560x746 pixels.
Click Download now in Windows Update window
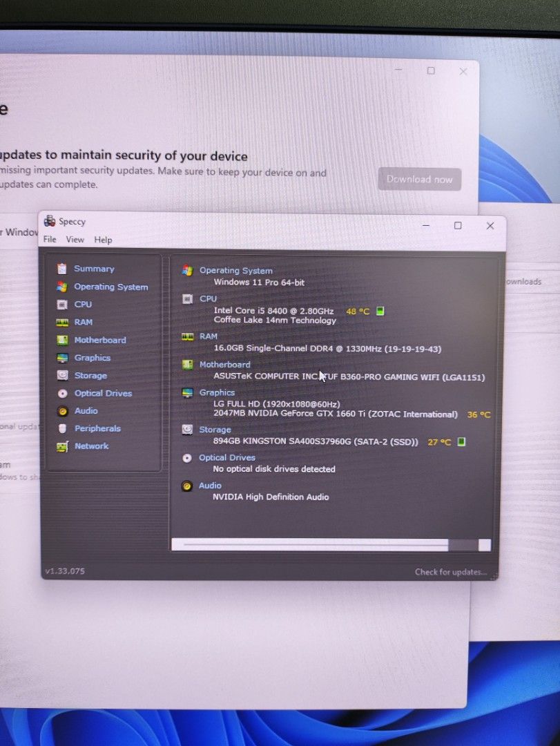(x=420, y=180)
